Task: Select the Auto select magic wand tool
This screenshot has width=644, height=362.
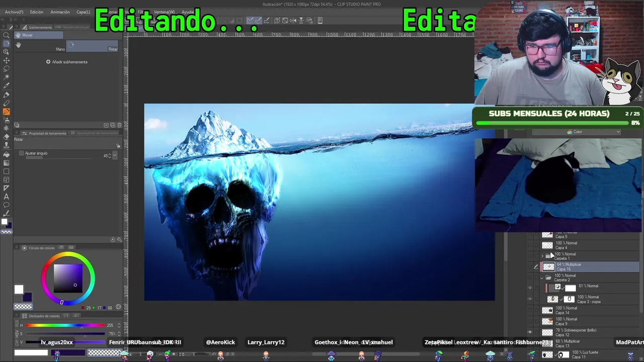Action: (7, 77)
